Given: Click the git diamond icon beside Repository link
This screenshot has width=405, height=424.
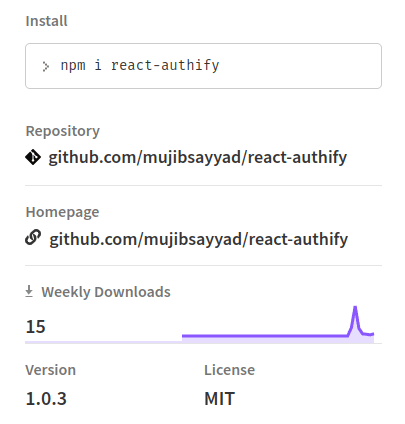Looking at the screenshot, I should 33,157.
